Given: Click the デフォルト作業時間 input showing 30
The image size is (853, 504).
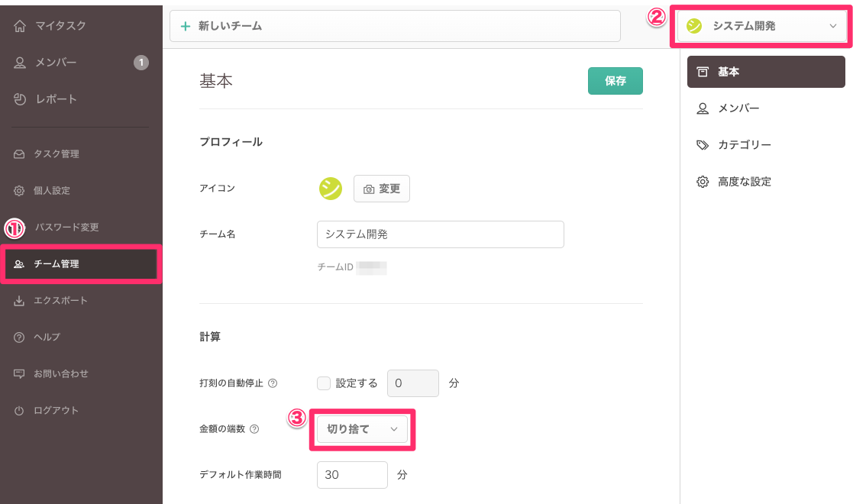Looking at the screenshot, I should point(352,475).
